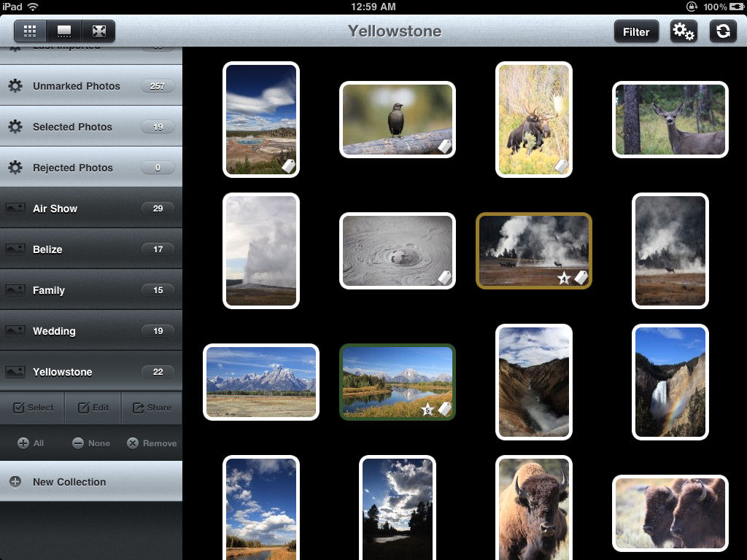The width and height of the screenshot is (747, 560).
Task: Open the two bison photo
Action: 670,513
